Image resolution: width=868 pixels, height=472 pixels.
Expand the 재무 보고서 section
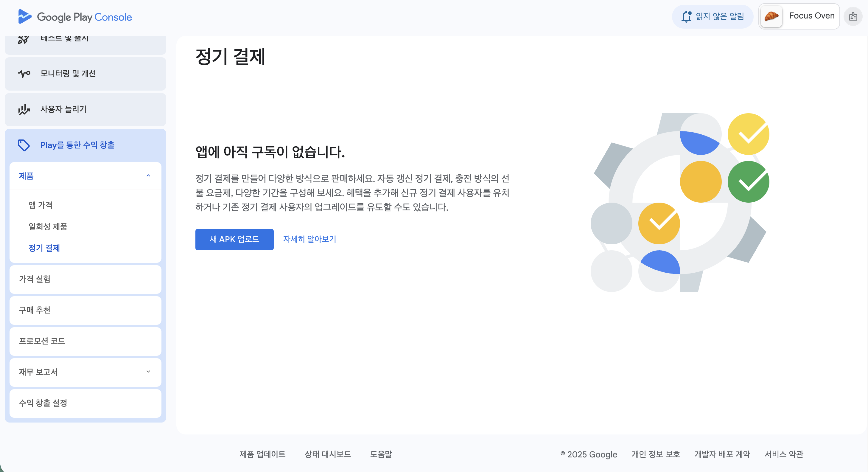tap(148, 372)
